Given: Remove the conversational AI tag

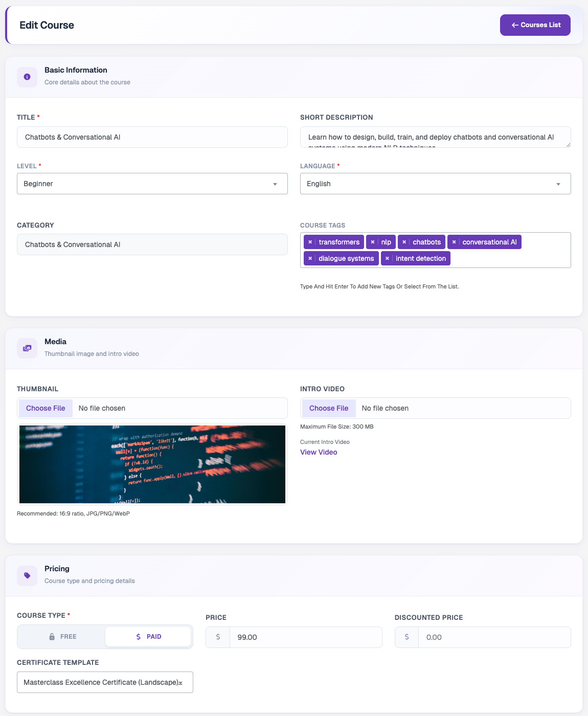Looking at the screenshot, I should point(454,242).
